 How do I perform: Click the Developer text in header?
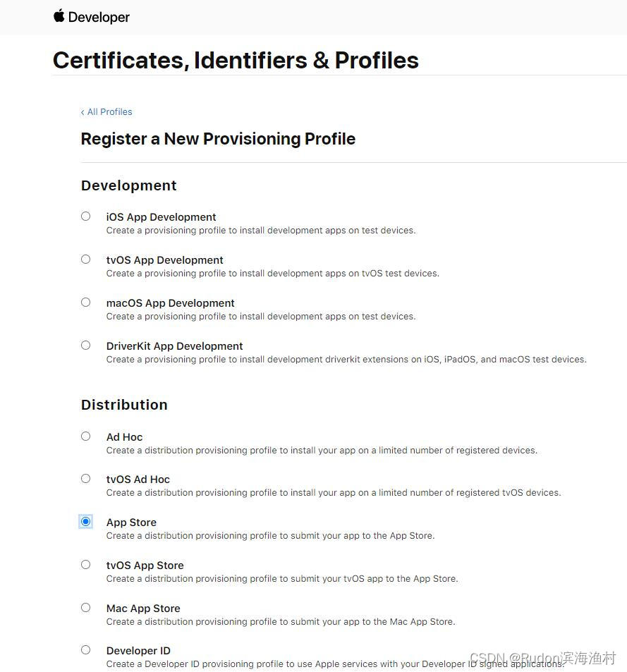[x=99, y=17]
